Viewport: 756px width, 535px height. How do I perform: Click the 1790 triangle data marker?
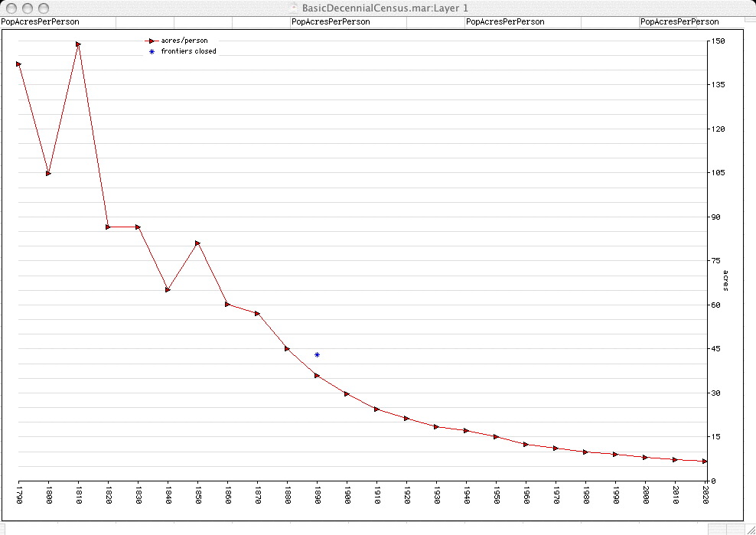coord(18,64)
